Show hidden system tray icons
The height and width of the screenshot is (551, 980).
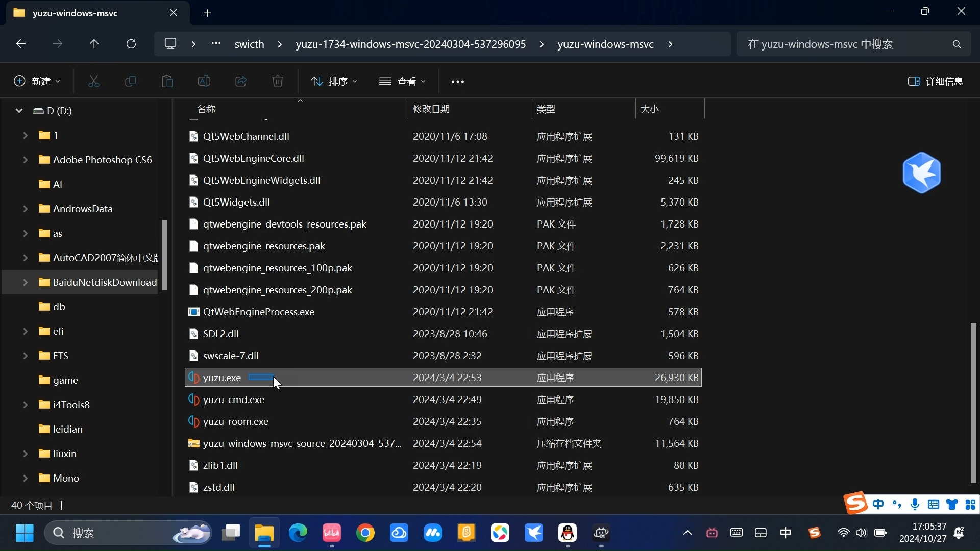tap(688, 533)
